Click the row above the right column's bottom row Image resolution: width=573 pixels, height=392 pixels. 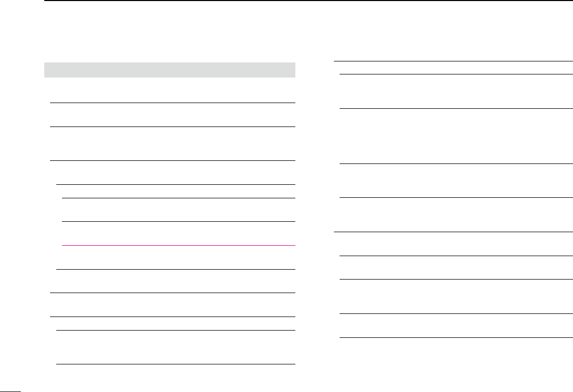(x=453, y=296)
